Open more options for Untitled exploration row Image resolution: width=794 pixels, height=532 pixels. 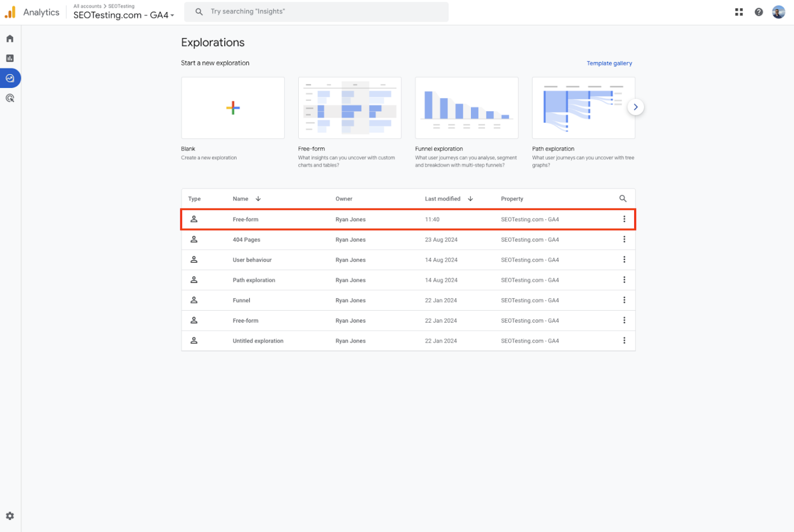[624, 341]
